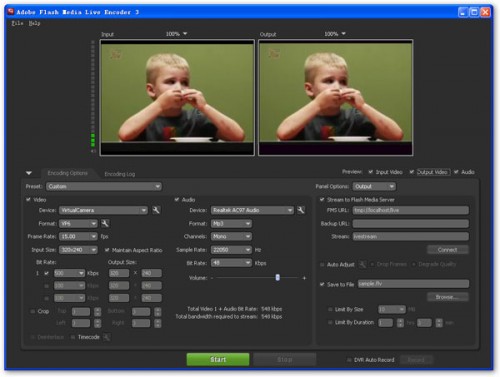Open the Sample Rate 22050 dropdown
The height and width of the screenshot is (377, 500).
tap(231, 250)
